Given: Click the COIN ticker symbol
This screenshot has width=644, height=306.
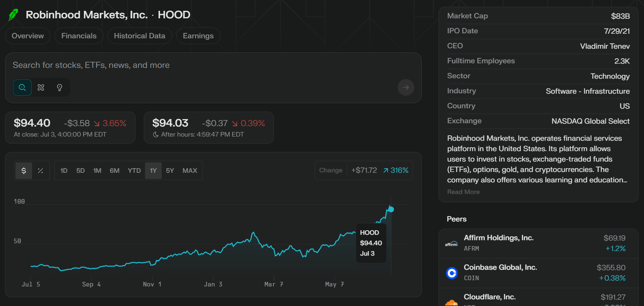Looking at the screenshot, I should coord(471,278).
